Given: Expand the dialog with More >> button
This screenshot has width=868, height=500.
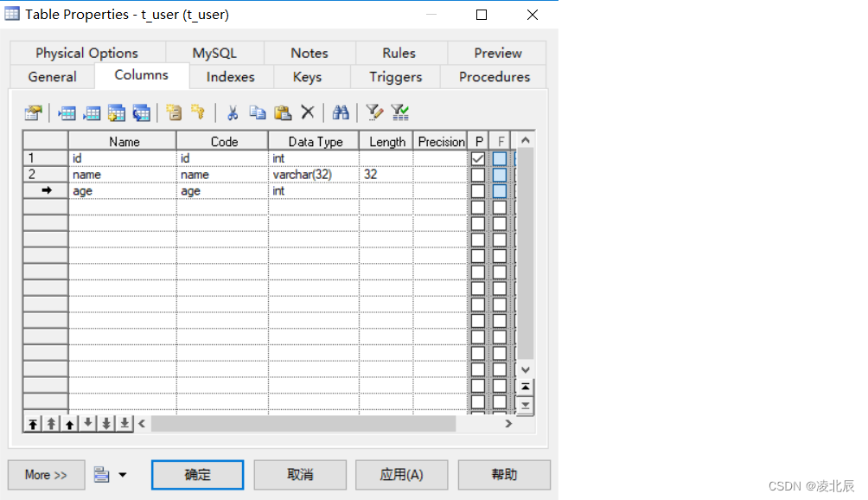Looking at the screenshot, I should pos(46,475).
